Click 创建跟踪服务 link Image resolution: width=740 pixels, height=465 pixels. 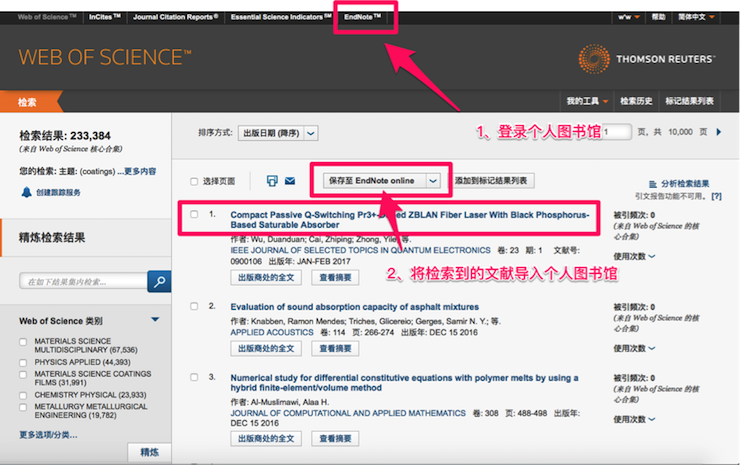click(58, 193)
